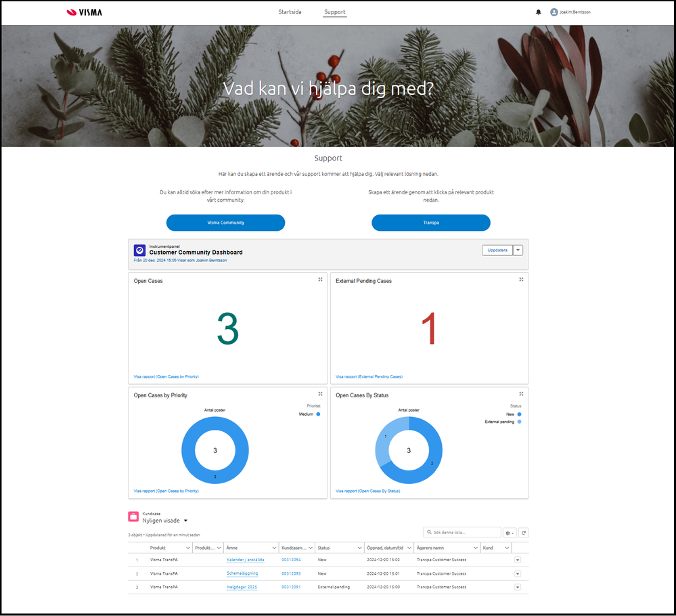Image resolution: width=676 pixels, height=616 pixels.
Task: Click the Kundcase pink list icon
Action: point(133,516)
